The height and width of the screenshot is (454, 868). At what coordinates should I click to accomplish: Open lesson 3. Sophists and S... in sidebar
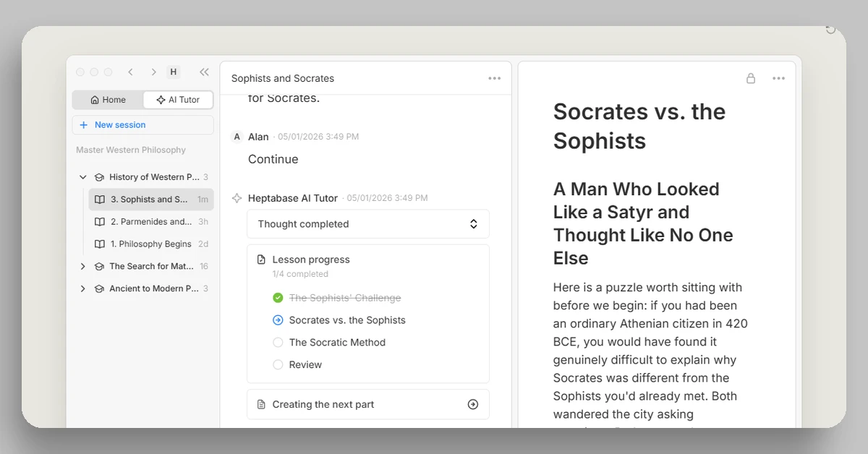coord(151,200)
